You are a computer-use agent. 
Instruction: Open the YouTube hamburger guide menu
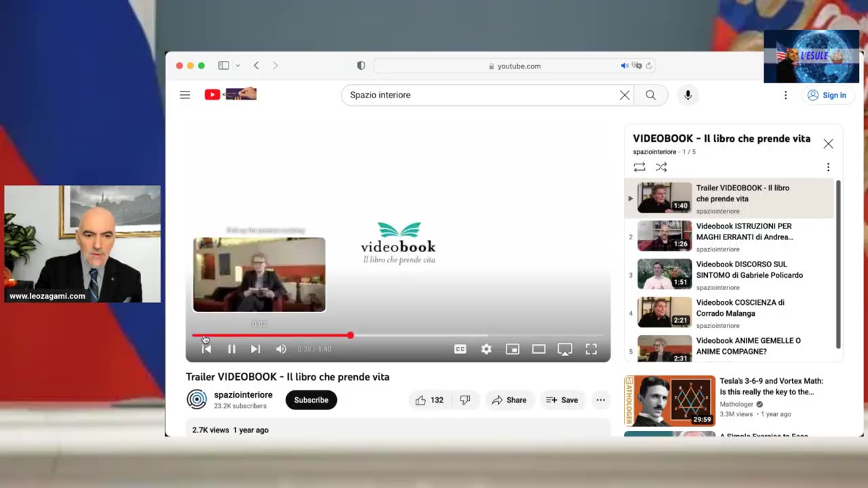pyautogui.click(x=184, y=95)
